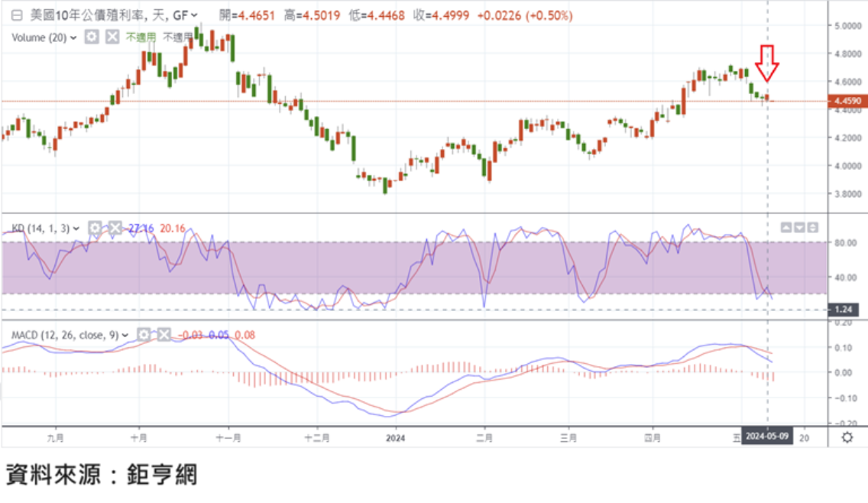This screenshot has height=503, width=868.
Task: Expand the symbol title dropdown arrow
Action: tap(194, 15)
